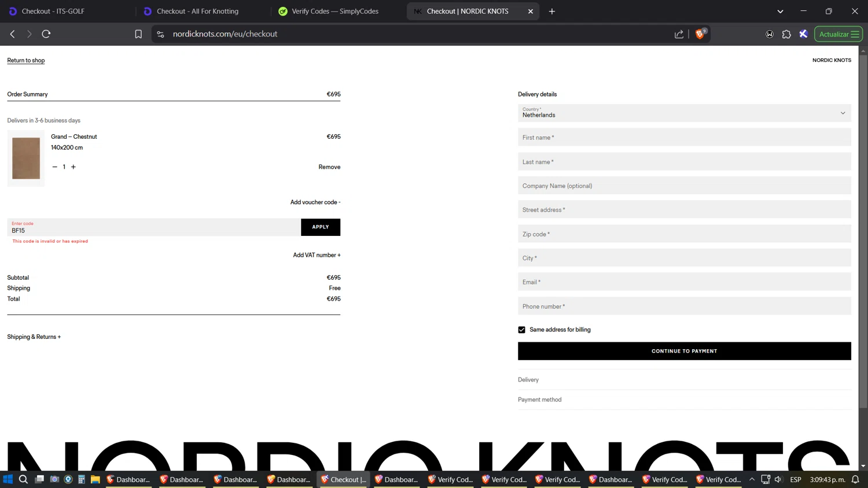Apply the voucher code
The height and width of the screenshot is (488, 868).
(321, 227)
